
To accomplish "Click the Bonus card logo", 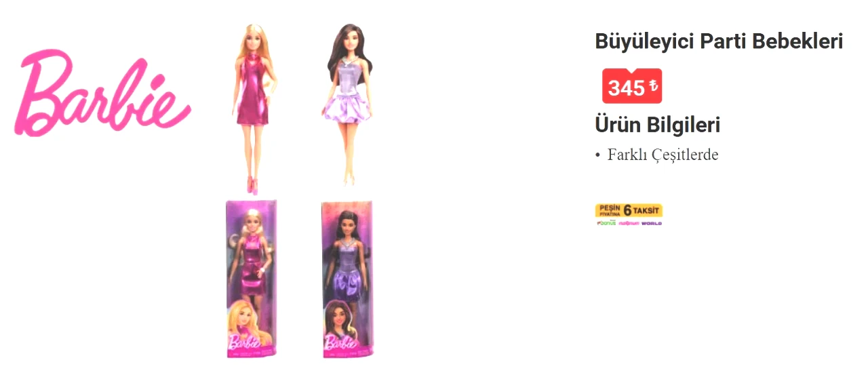I will tap(606, 223).
